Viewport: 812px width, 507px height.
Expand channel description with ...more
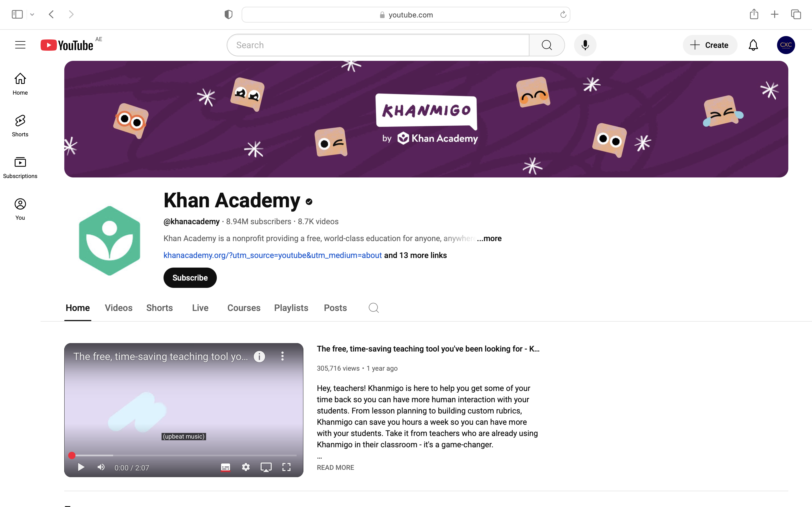(x=489, y=238)
